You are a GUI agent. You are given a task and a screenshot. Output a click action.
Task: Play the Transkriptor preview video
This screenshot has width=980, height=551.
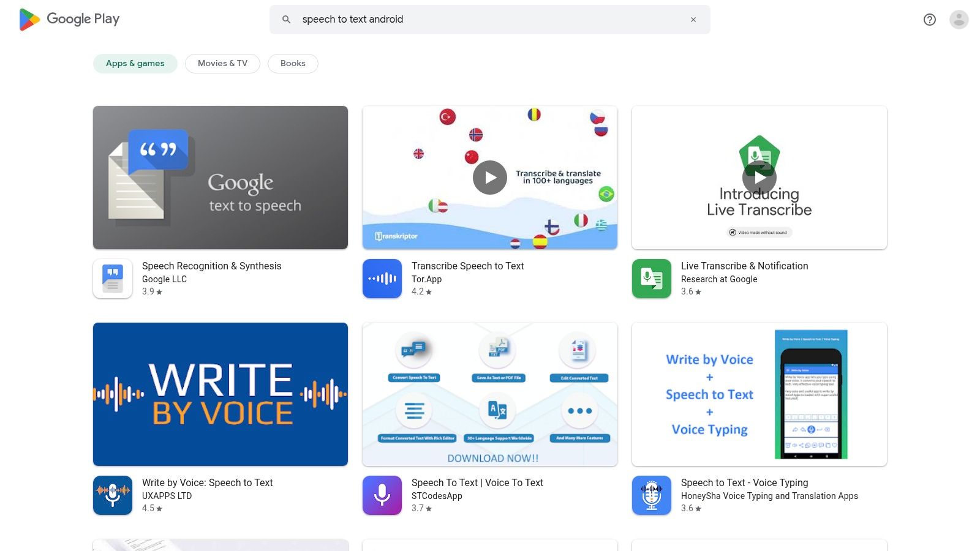tap(490, 178)
